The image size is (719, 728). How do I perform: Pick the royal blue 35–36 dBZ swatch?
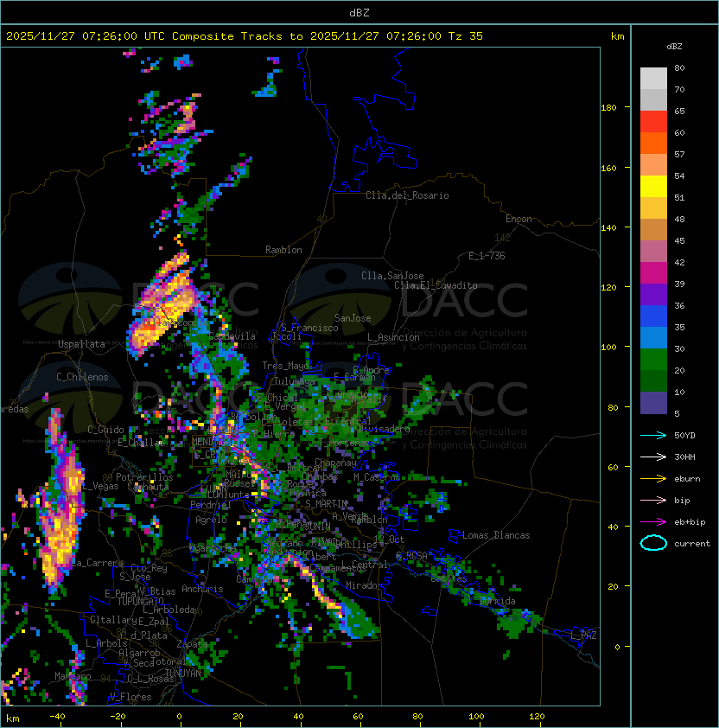pyautogui.click(x=653, y=316)
